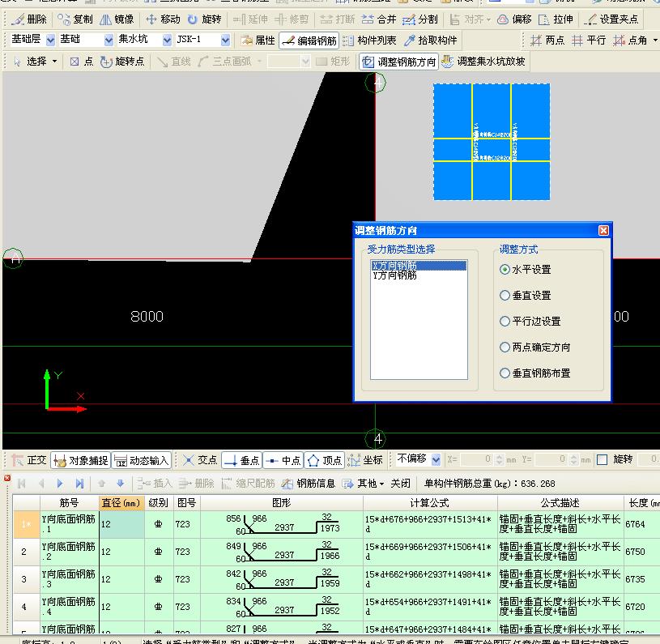660x644 pixels.
Task: Click 钢筋信息 rebar info button
Action: [309, 484]
